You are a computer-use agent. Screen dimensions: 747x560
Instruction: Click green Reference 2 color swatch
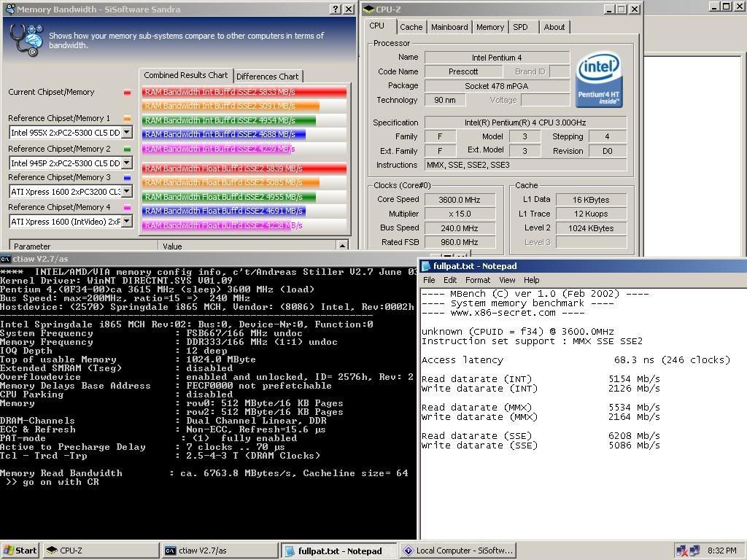(x=127, y=149)
